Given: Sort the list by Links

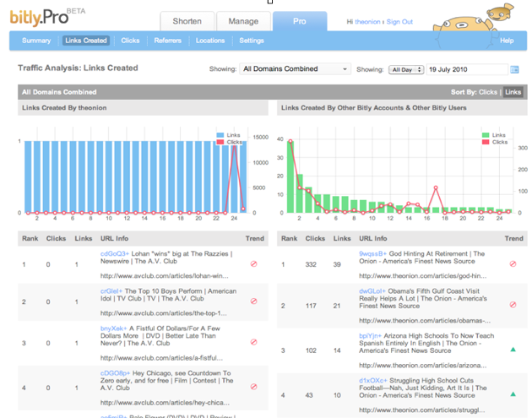Looking at the screenshot, I should pos(513,92).
